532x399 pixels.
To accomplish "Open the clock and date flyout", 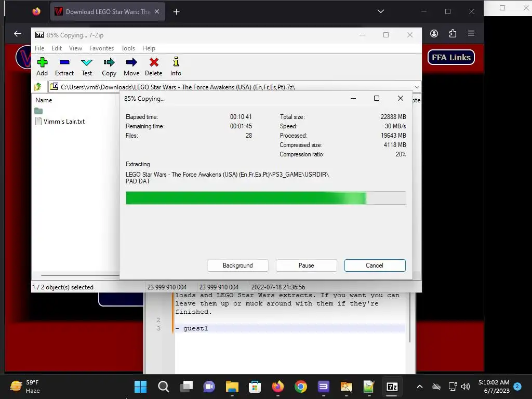I will pyautogui.click(x=494, y=387).
